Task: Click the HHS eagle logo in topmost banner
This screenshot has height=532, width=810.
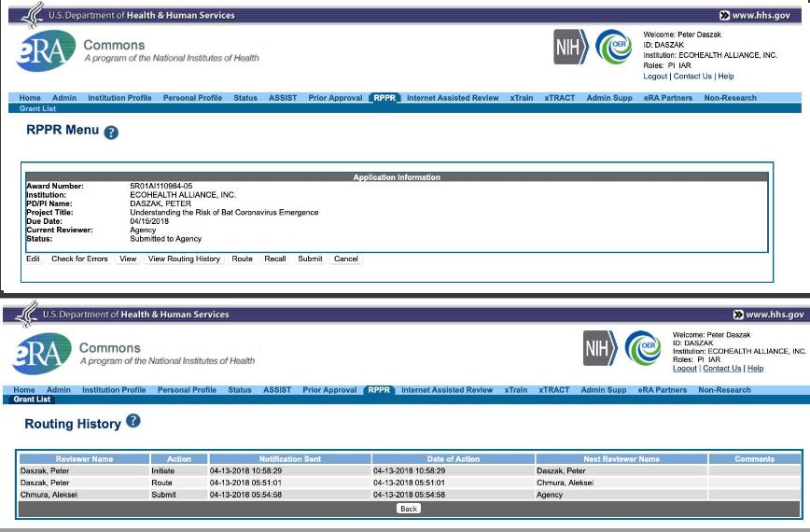Action: (31, 14)
